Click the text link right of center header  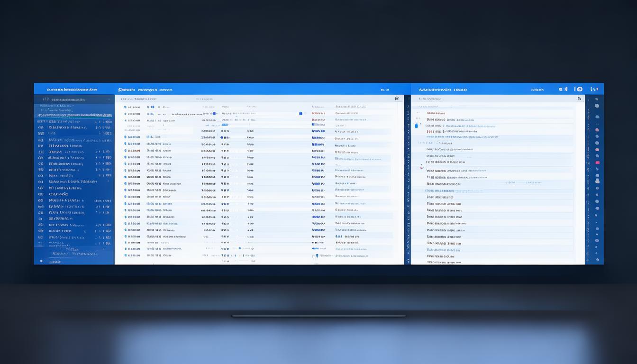click(384, 90)
